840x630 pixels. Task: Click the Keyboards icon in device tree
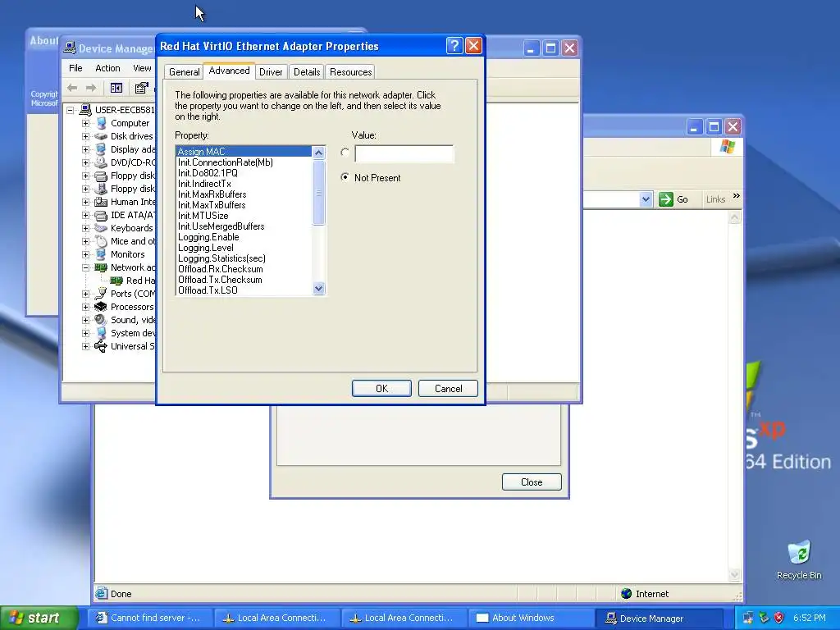click(x=101, y=228)
